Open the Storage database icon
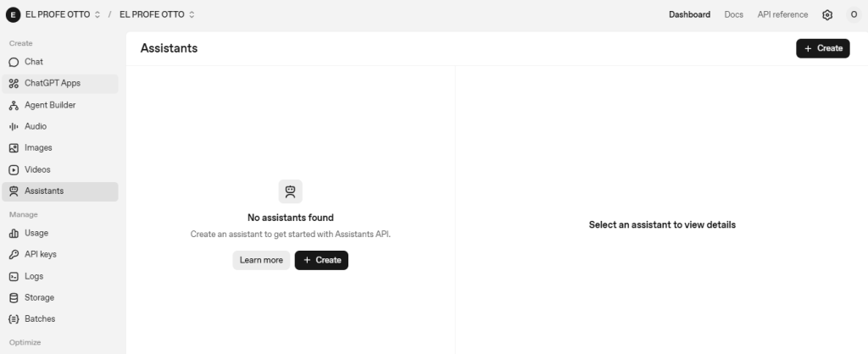Image resolution: width=868 pixels, height=354 pixels. pyautogui.click(x=14, y=297)
